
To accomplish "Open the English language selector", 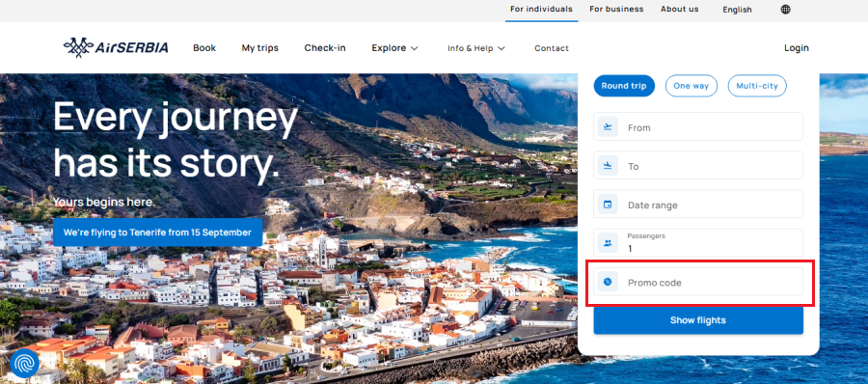I will (737, 10).
